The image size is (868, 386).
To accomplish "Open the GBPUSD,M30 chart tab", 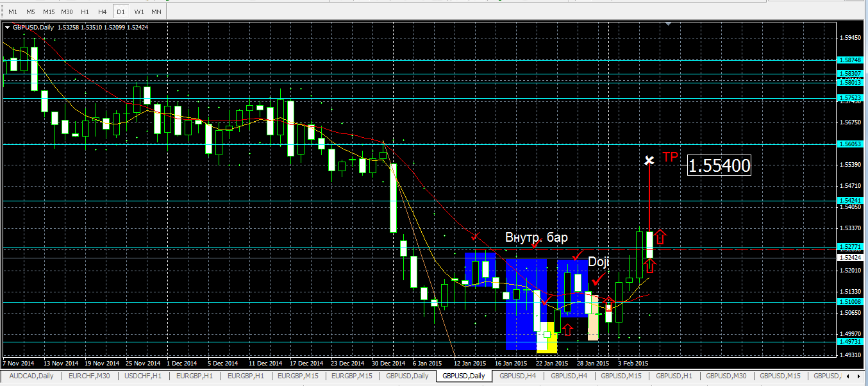I will coord(727,376).
